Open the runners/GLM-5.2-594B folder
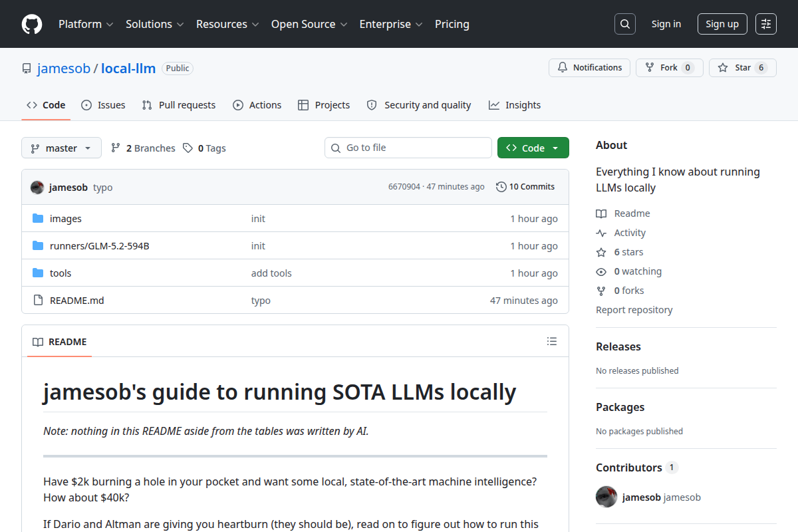 coord(100,246)
